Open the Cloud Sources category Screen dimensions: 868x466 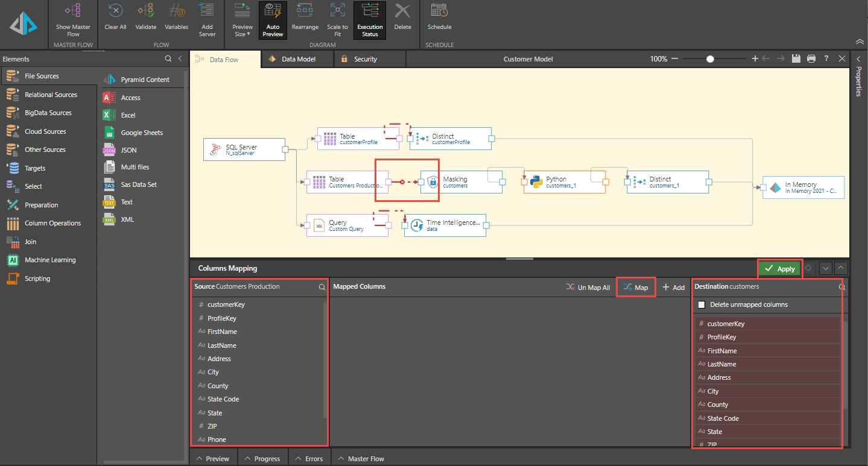coord(48,131)
